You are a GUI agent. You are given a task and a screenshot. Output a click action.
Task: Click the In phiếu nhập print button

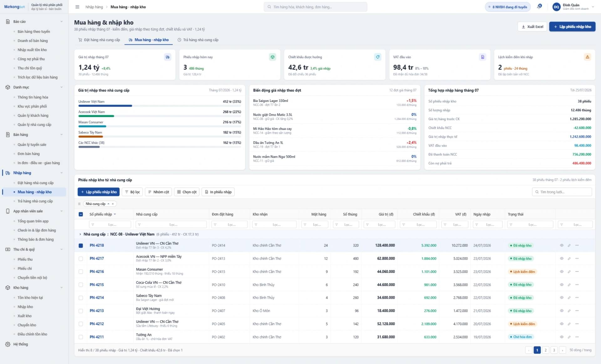(x=218, y=192)
